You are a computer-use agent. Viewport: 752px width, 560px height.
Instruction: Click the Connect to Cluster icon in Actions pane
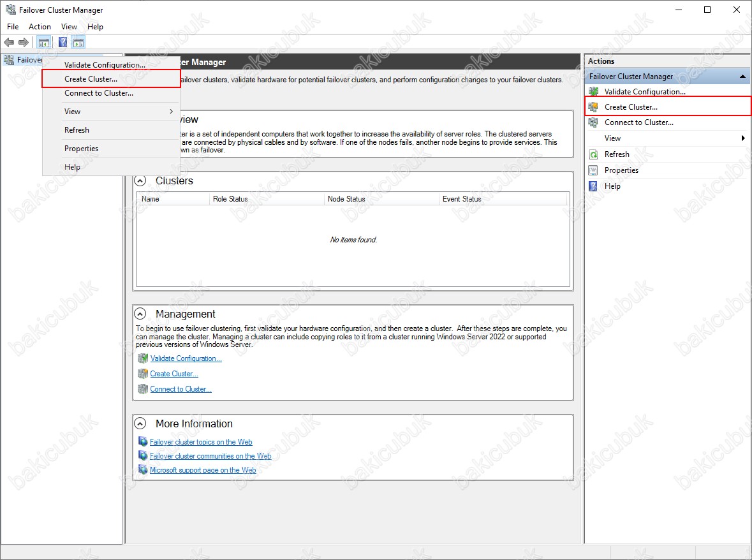(x=593, y=122)
